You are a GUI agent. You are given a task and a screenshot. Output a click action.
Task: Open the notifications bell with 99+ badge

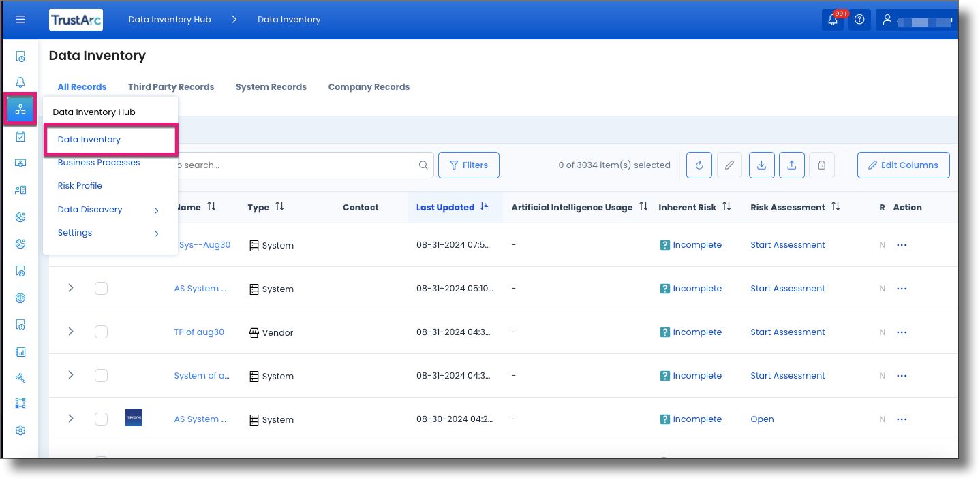point(833,20)
